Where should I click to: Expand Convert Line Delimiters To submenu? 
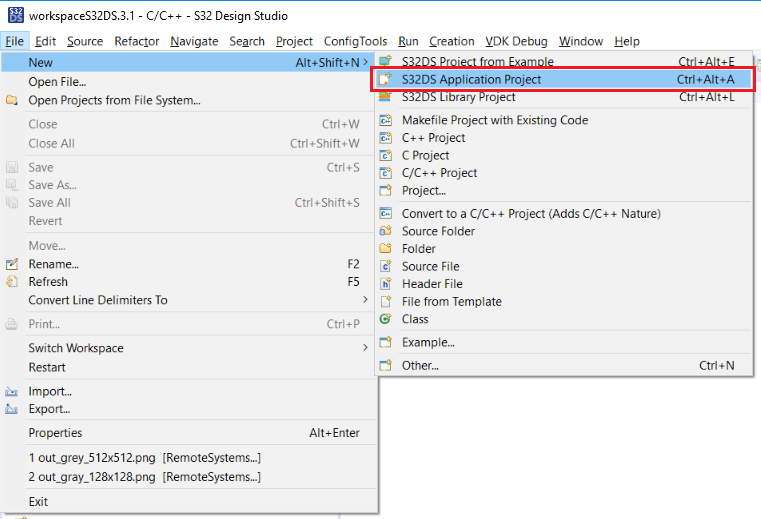(365, 300)
